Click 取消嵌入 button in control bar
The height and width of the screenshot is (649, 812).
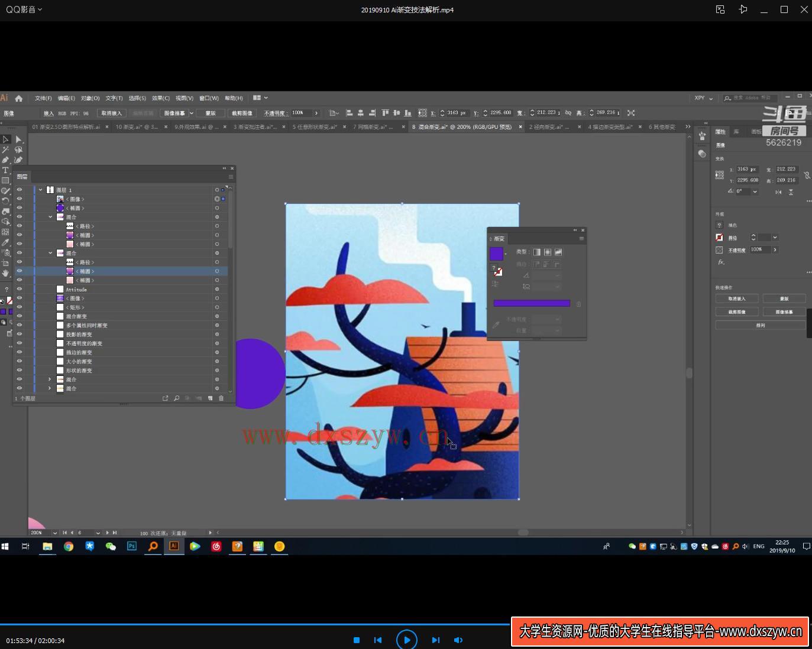pos(111,113)
